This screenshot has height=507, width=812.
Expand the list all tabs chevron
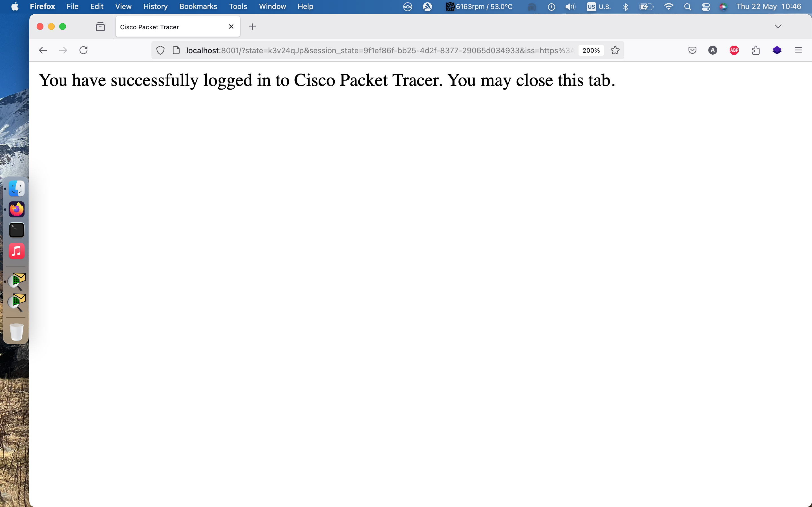click(x=778, y=26)
